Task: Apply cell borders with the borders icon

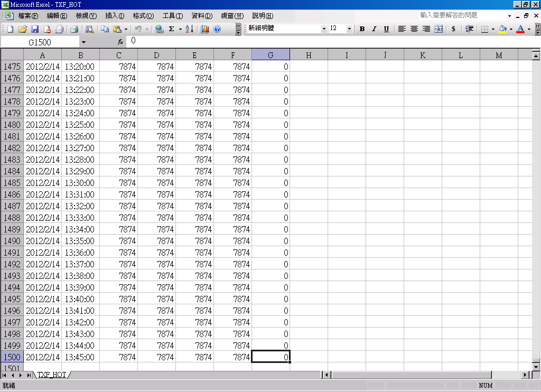Action: (484, 29)
